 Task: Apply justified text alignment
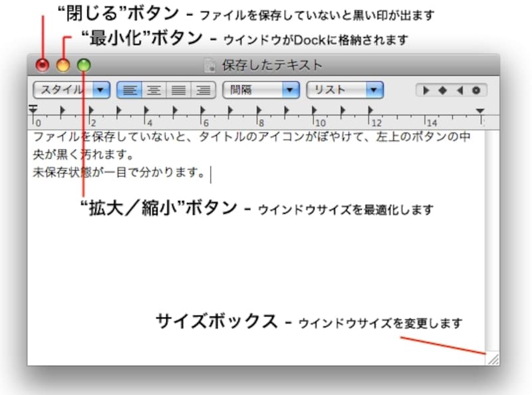pos(178,90)
